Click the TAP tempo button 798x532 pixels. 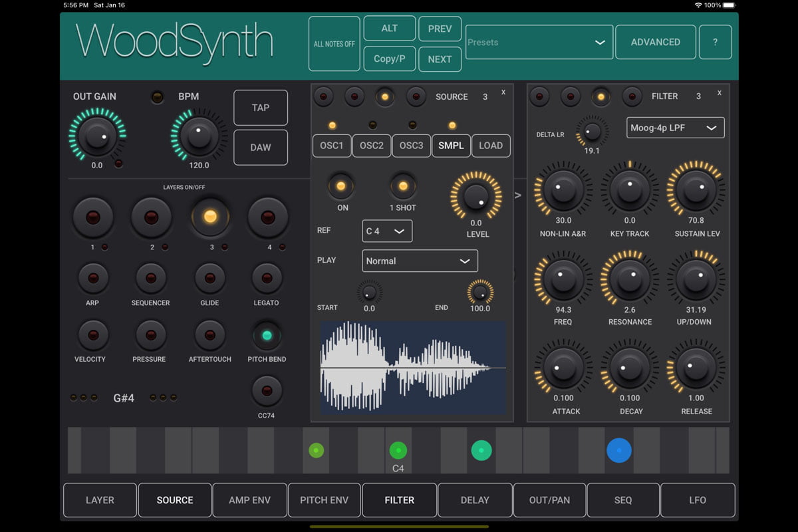[x=261, y=108]
